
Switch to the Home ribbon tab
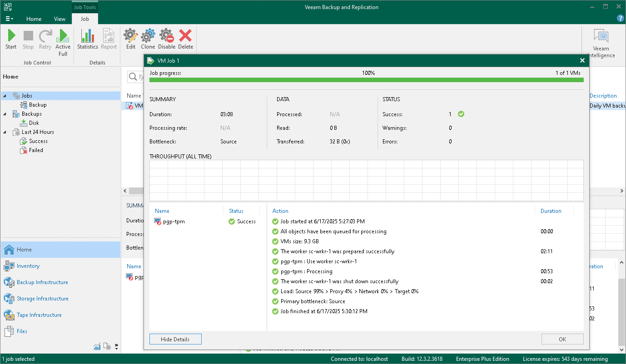(34, 19)
